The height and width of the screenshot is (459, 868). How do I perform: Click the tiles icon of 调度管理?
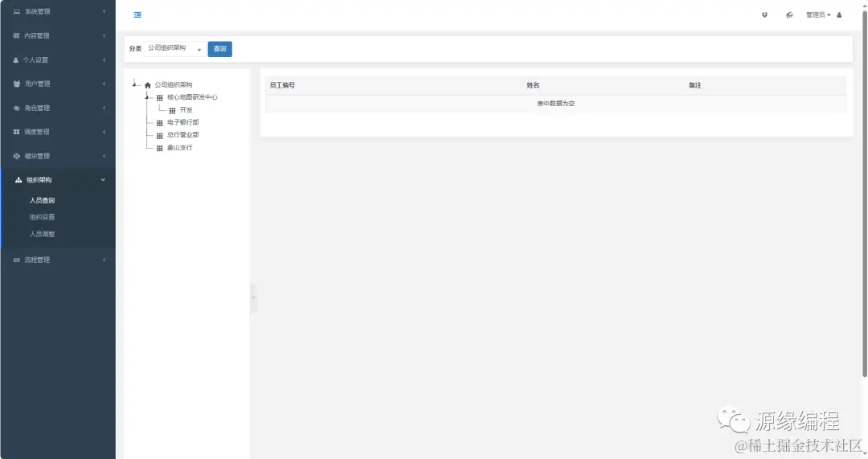pos(16,132)
